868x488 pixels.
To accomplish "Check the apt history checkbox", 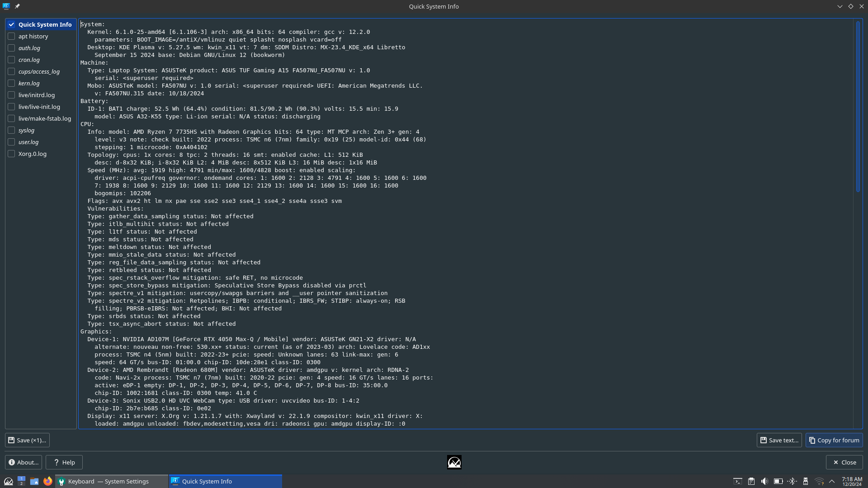I will click(x=11, y=36).
